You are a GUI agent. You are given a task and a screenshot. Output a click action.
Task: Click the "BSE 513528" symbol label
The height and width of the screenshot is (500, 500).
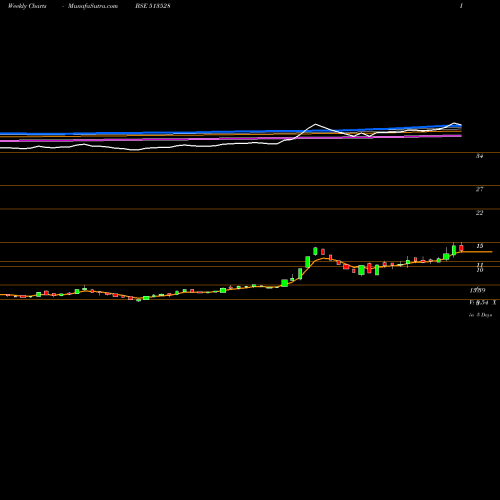coord(153,6)
